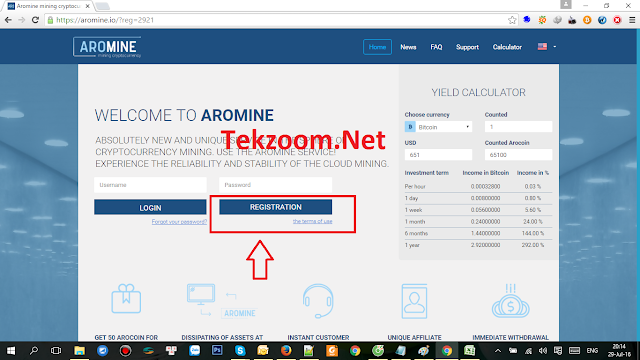Click the '1 month' investment term row
640x360 pixels.
pos(478,222)
